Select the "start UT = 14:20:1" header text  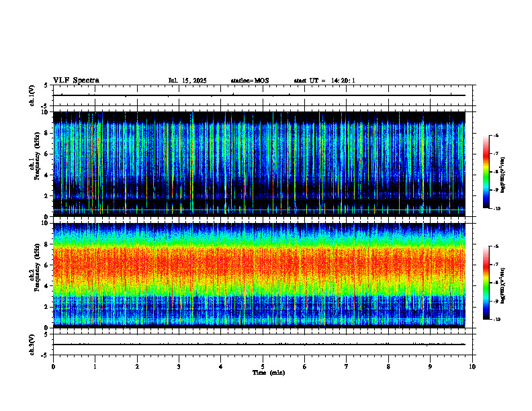pos(324,81)
